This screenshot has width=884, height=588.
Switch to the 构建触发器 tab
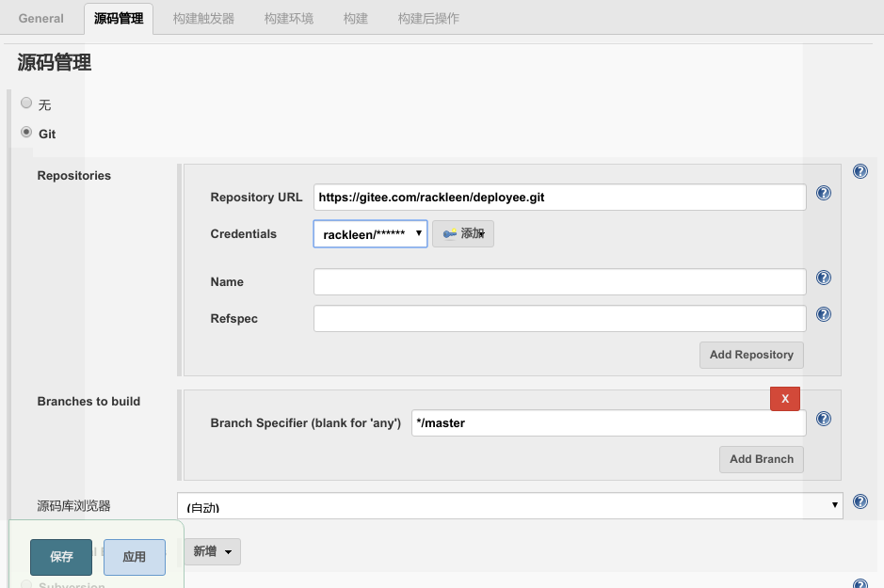[203, 18]
